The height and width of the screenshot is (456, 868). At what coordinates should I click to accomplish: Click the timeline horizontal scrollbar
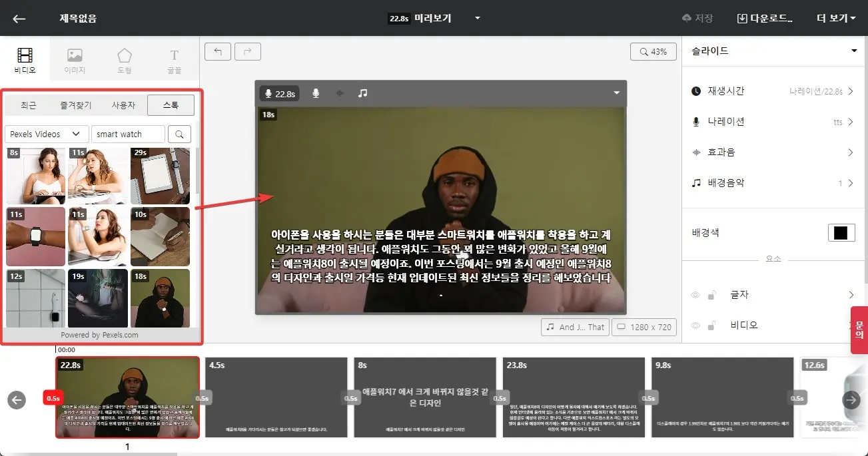(89, 454)
